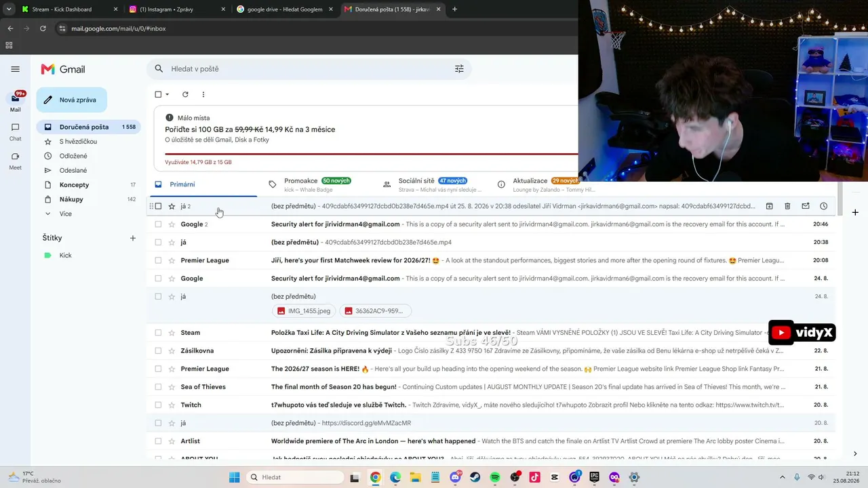Screen dimensions: 868x488
Task: Star the Sea of Thieves email
Action: click(172, 387)
